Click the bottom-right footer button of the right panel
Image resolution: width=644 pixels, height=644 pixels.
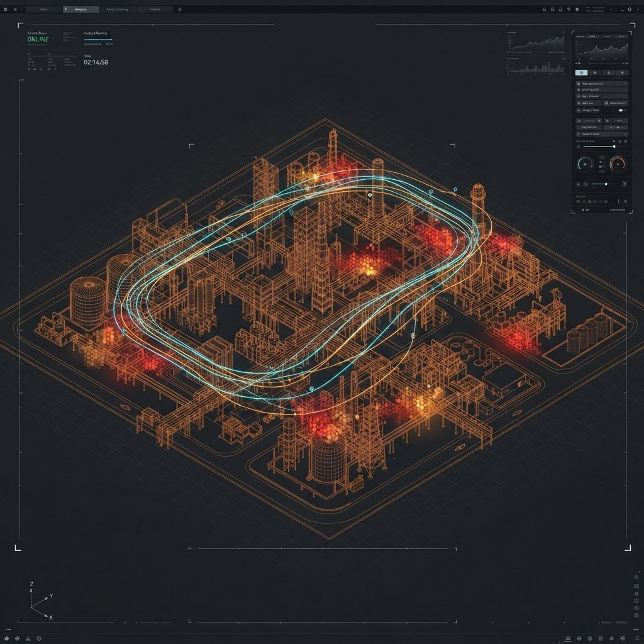click(618, 210)
